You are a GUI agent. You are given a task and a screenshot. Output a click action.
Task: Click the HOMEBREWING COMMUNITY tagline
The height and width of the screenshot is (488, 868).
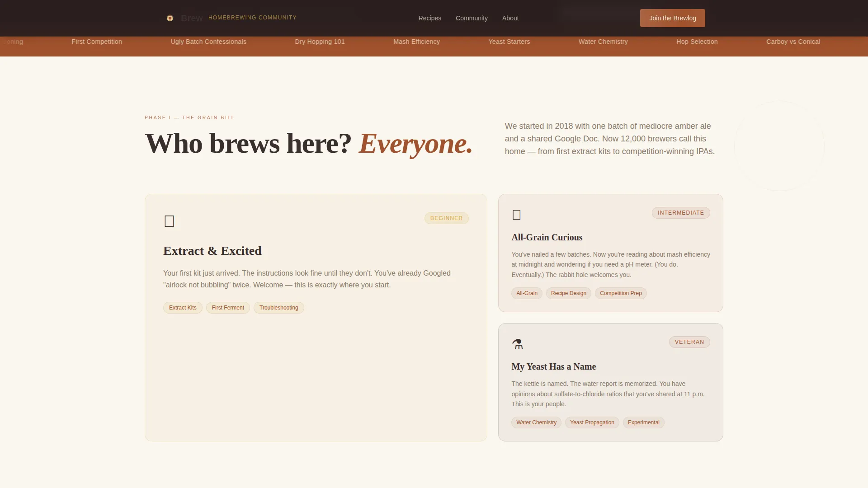(252, 18)
